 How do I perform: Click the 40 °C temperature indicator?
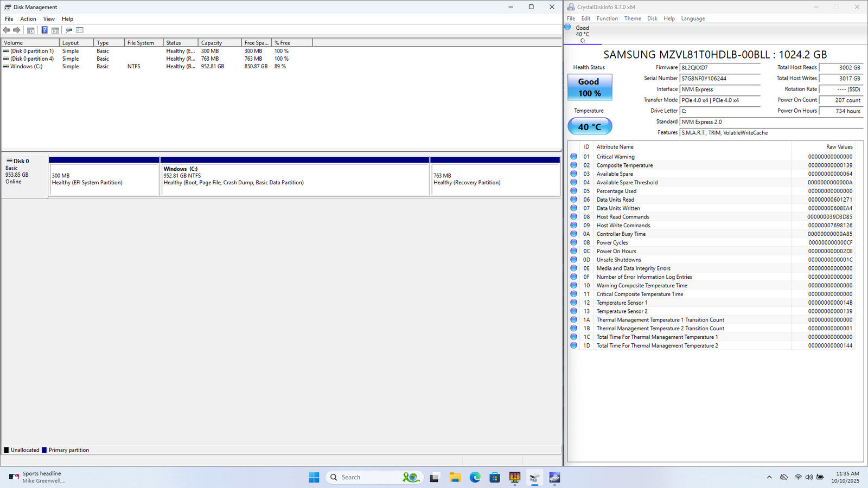click(589, 127)
